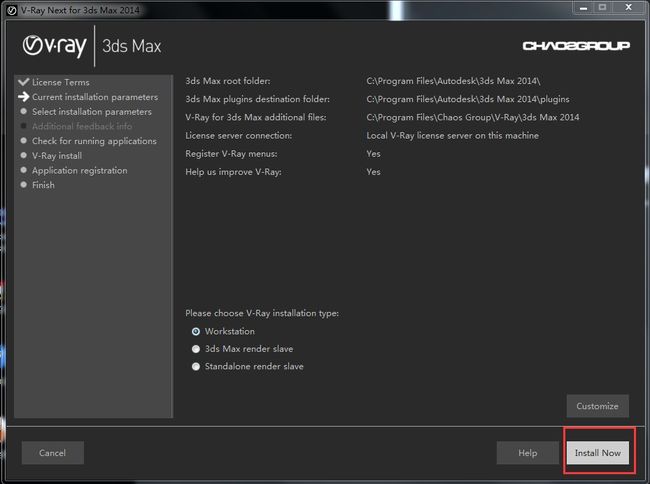Select Additional feedback info step
The height and width of the screenshot is (484, 650).
82,126
